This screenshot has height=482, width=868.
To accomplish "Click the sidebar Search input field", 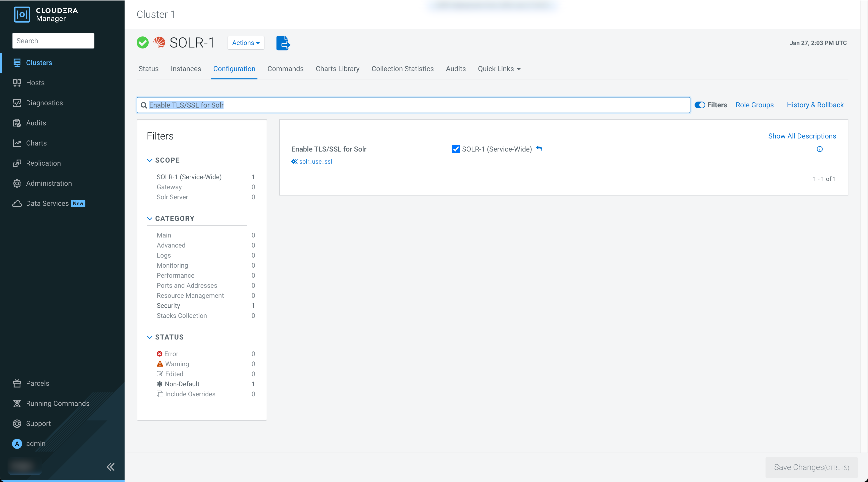I will (x=53, y=41).
